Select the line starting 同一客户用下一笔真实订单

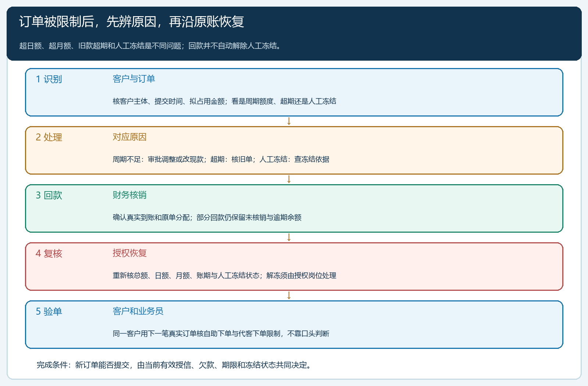221,333
